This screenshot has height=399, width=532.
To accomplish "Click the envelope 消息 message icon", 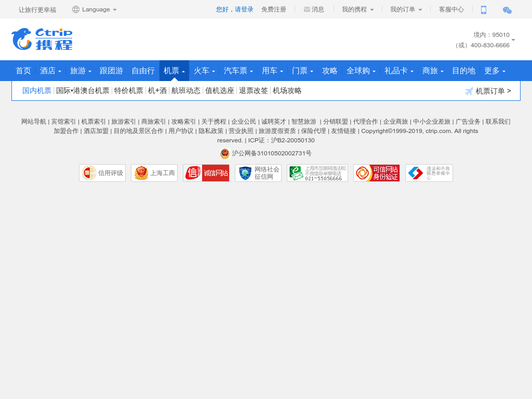I will click(x=307, y=9).
